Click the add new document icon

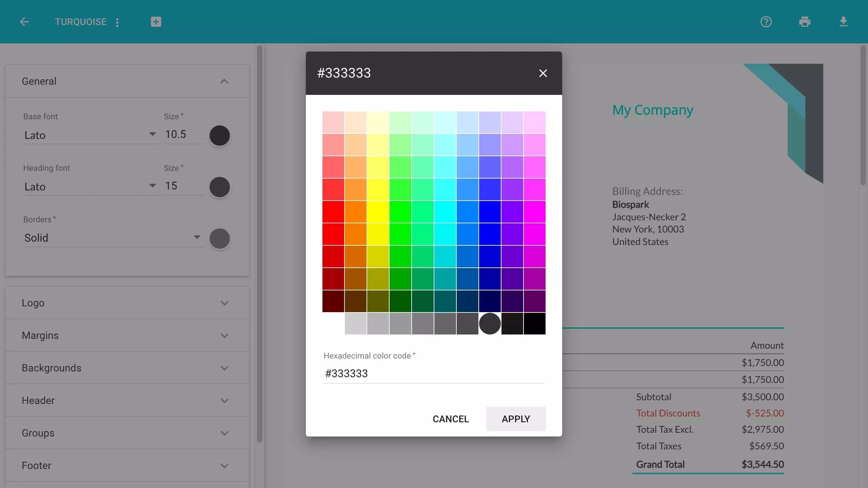click(156, 22)
